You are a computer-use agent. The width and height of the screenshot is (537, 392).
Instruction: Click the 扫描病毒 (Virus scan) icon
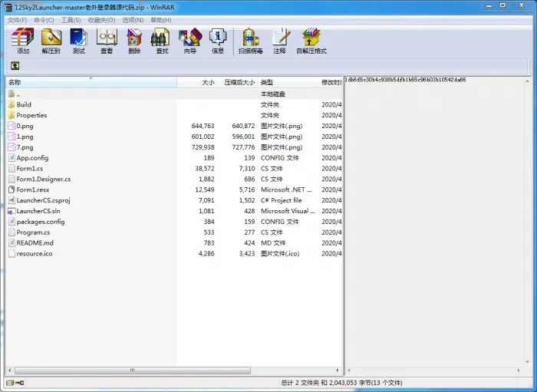tap(251, 37)
